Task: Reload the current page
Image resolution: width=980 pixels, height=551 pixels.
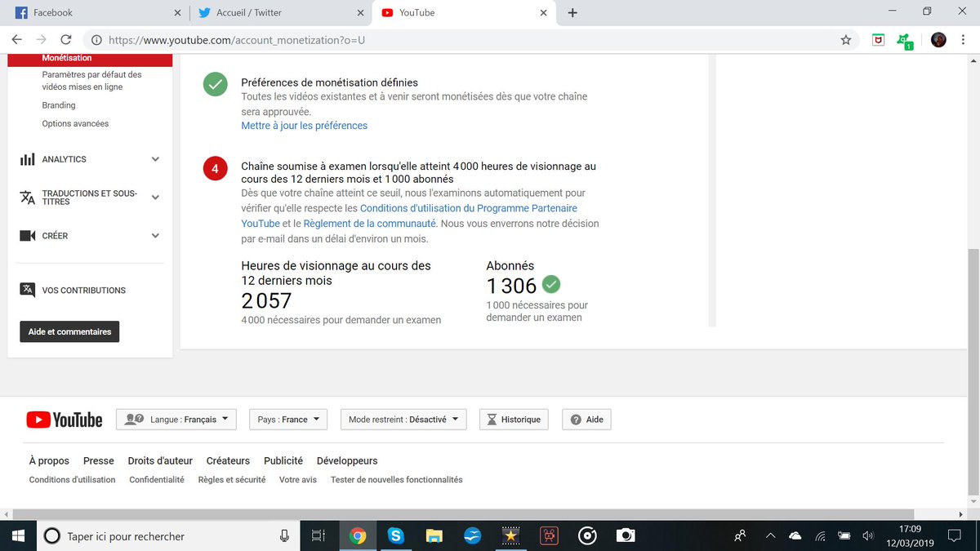Action: [x=66, y=39]
